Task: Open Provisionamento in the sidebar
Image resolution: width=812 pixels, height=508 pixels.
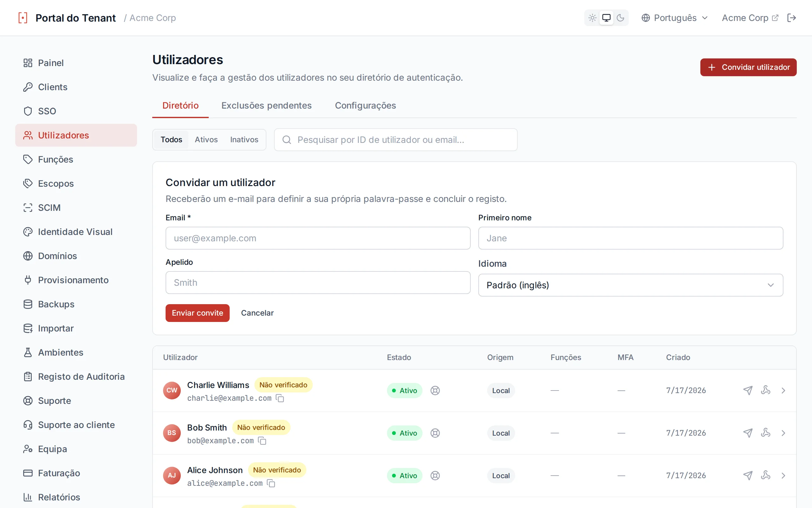Action: [76, 280]
